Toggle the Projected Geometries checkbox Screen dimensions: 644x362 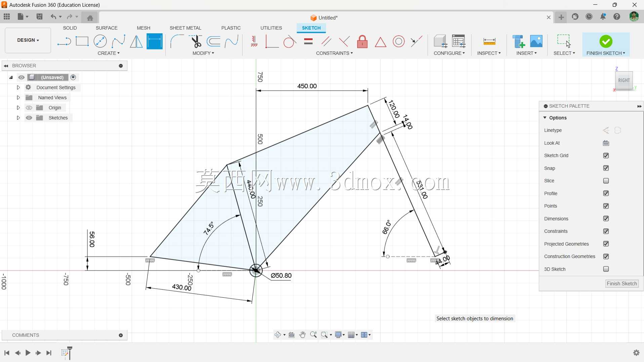click(606, 244)
